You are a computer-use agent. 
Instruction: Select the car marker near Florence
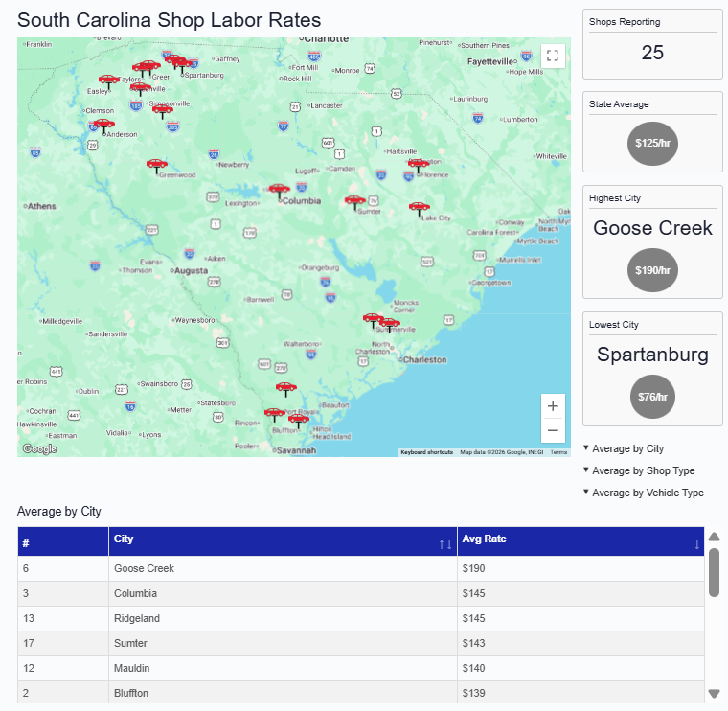[419, 165]
